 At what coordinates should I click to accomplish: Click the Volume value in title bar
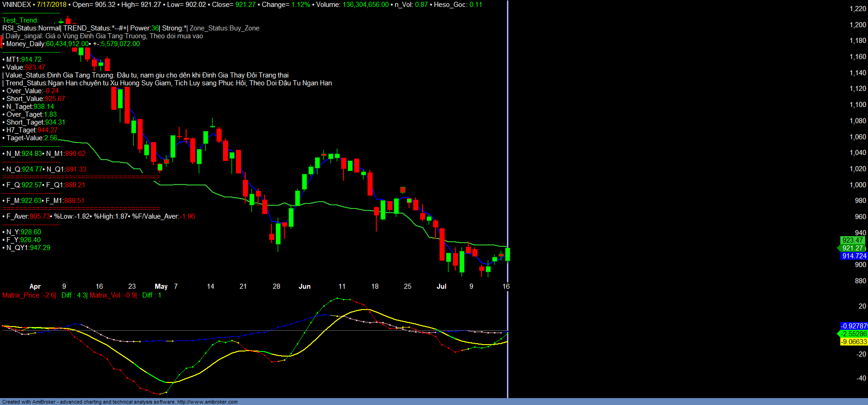365,5
